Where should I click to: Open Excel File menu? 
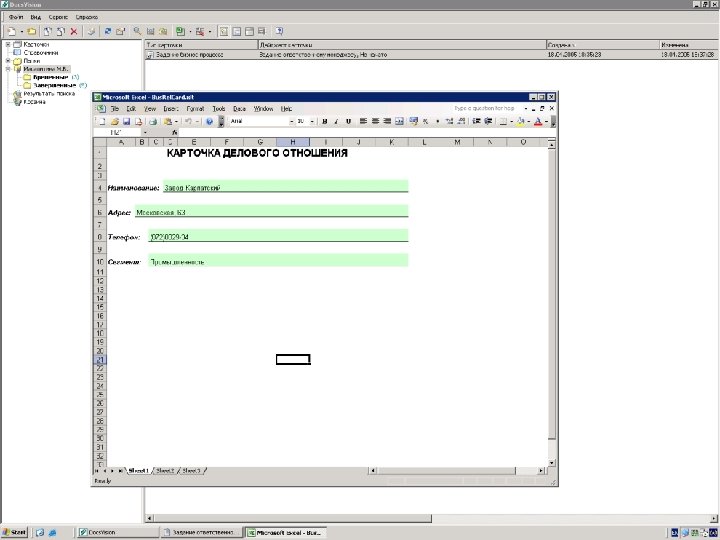[115, 109]
